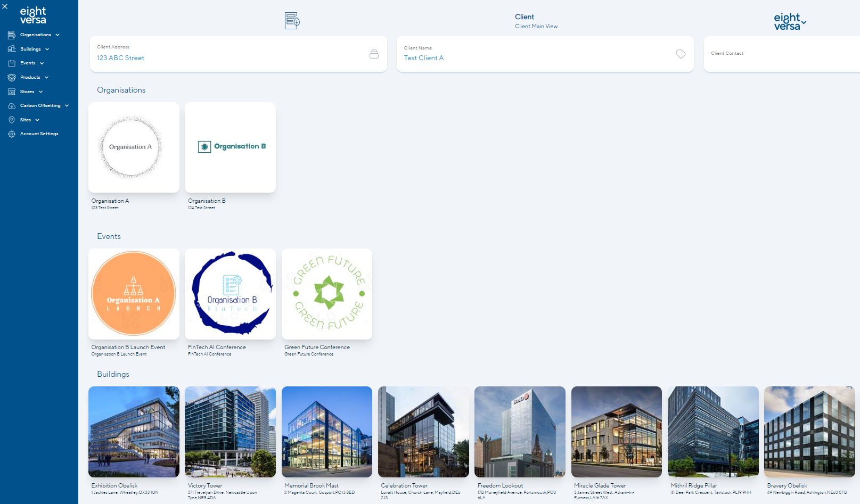The image size is (860, 504).
Task: Open Products in the sidebar menu
Action: tap(30, 78)
